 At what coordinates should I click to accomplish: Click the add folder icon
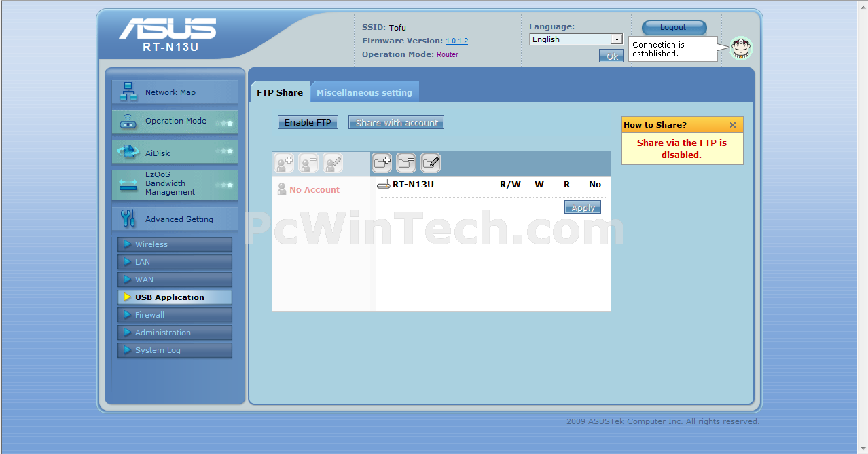(382, 162)
